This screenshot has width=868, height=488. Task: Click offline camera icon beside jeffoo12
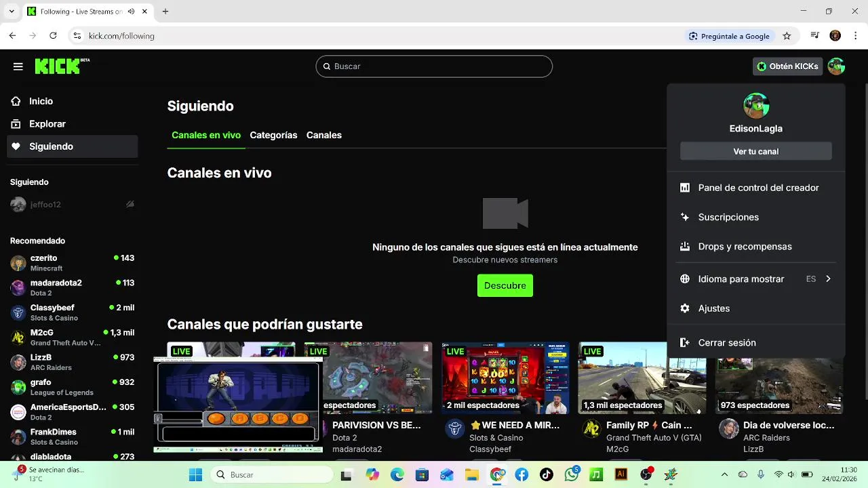pos(130,204)
